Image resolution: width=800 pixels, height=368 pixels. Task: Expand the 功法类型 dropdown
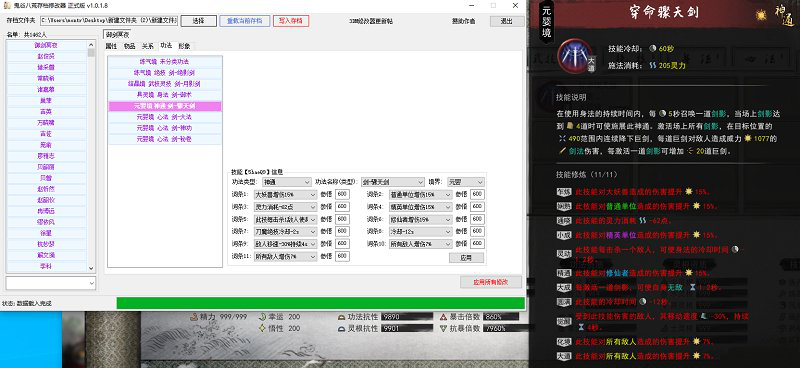click(286, 182)
